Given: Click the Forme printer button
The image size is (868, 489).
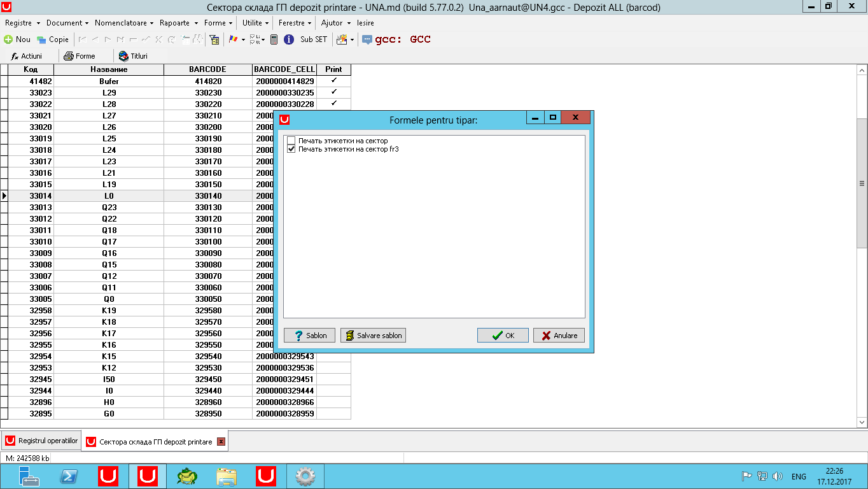Looking at the screenshot, I should click(x=80, y=56).
